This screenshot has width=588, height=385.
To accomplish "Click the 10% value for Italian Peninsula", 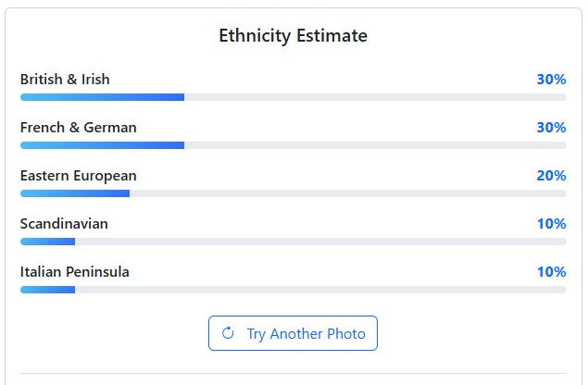I will point(552,272).
